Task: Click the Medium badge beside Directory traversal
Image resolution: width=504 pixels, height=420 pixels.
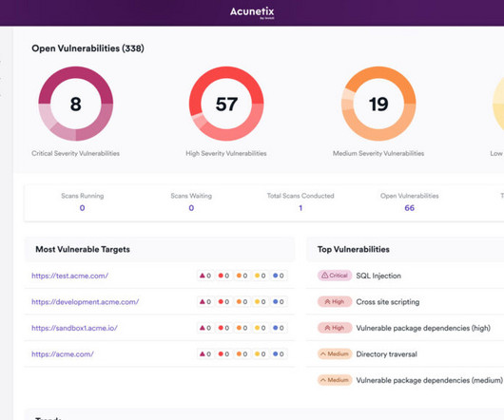Action: [x=335, y=353]
